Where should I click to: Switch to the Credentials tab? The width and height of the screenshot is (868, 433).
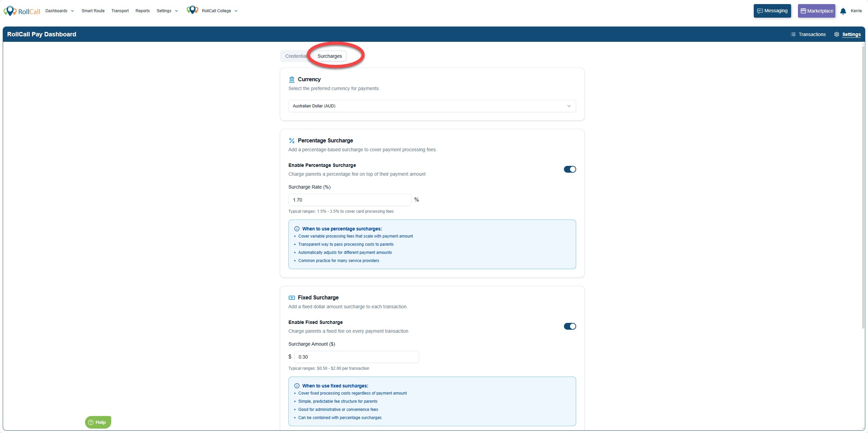tap(295, 56)
